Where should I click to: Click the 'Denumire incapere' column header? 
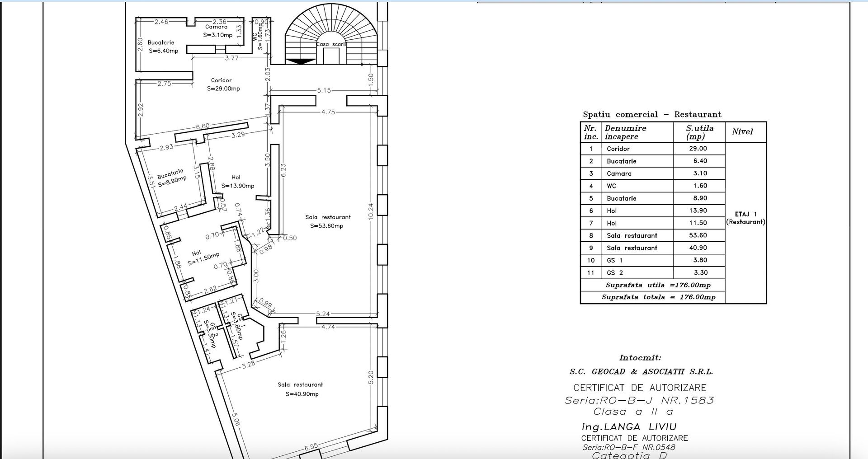point(625,132)
